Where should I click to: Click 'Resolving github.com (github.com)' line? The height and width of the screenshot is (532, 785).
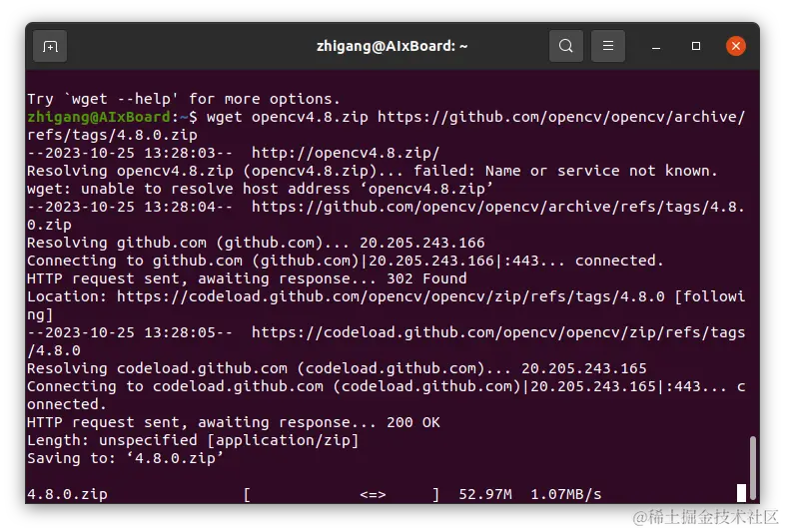point(256,243)
